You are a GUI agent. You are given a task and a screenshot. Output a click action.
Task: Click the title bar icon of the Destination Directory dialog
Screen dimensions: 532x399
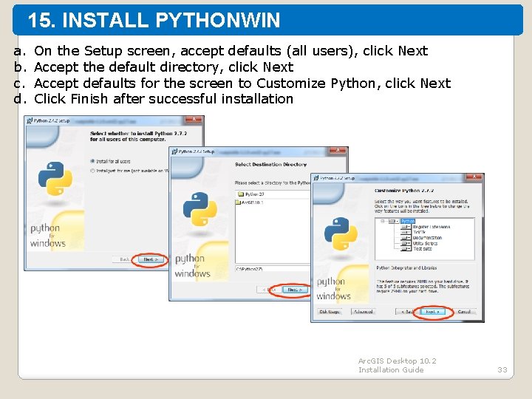tap(174, 151)
